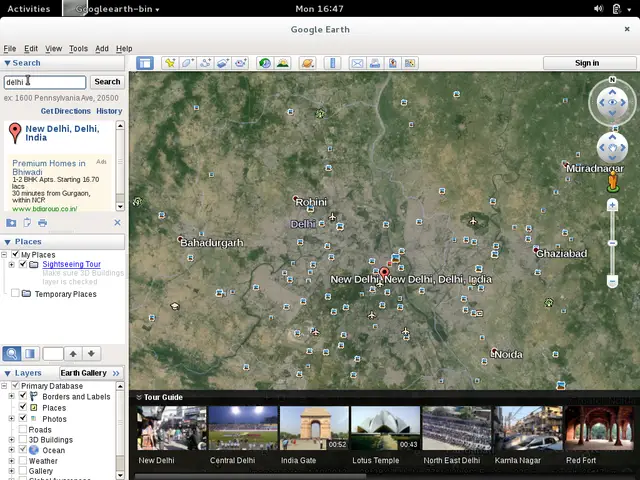The width and height of the screenshot is (640, 480).
Task: Open the planet switcher icon
Action: tap(307, 63)
